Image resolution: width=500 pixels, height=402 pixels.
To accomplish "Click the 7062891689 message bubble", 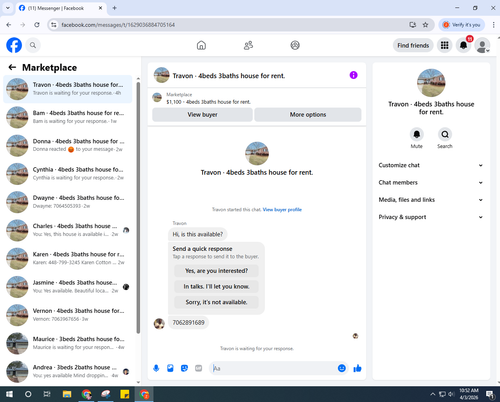I will pyautogui.click(x=188, y=323).
